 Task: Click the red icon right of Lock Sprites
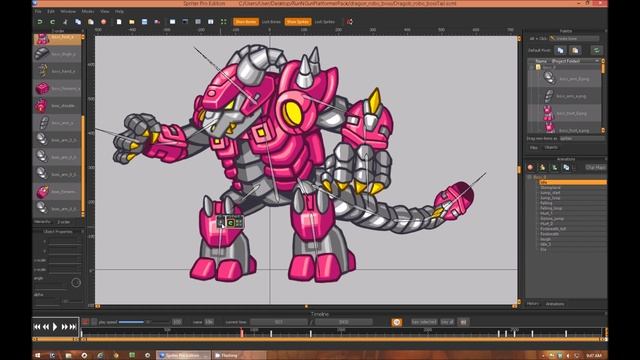click(x=349, y=22)
